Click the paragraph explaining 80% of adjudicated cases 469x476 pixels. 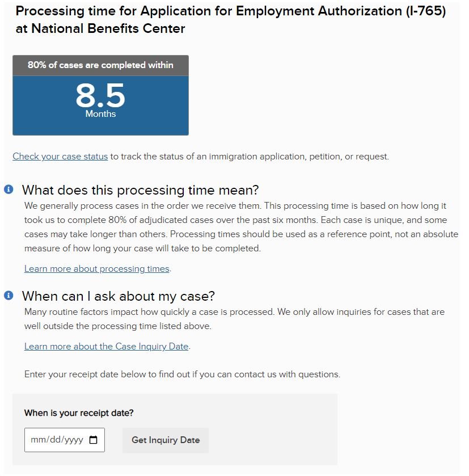(241, 227)
